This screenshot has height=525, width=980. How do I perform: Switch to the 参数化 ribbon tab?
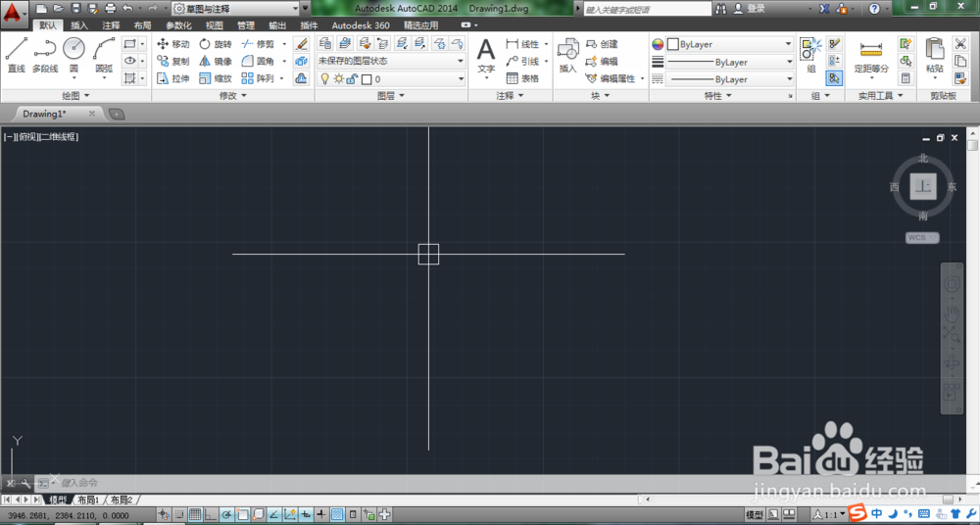(x=178, y=25)
